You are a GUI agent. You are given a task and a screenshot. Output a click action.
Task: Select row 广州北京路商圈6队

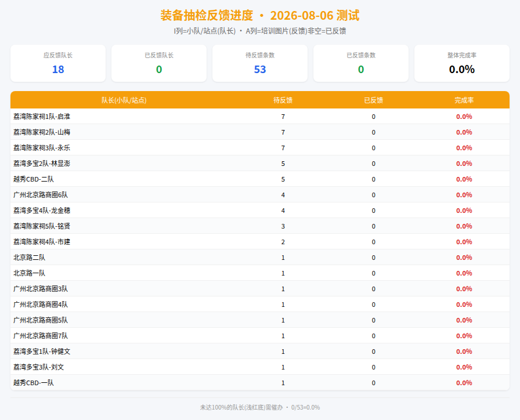[260, 194]
